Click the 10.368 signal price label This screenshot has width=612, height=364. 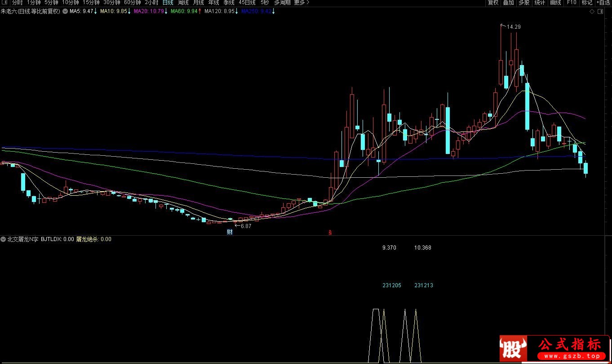[x=422, y=247]
